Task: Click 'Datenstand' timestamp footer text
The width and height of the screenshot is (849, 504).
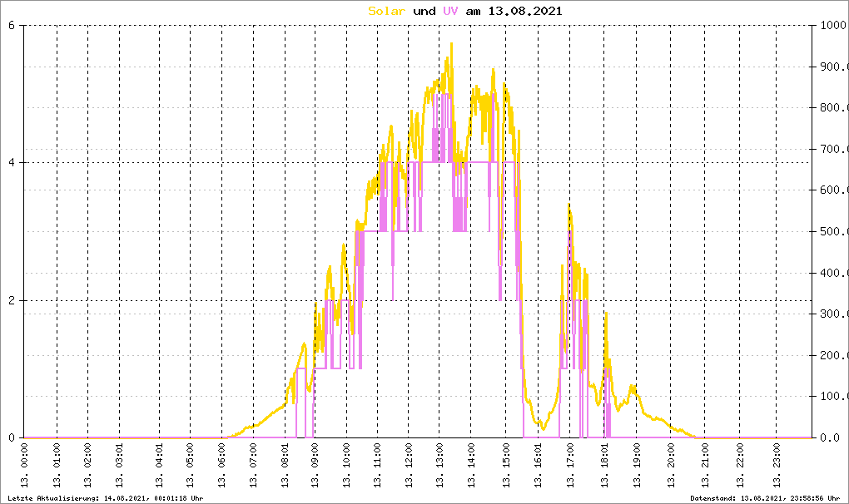Action: (765, 498)
